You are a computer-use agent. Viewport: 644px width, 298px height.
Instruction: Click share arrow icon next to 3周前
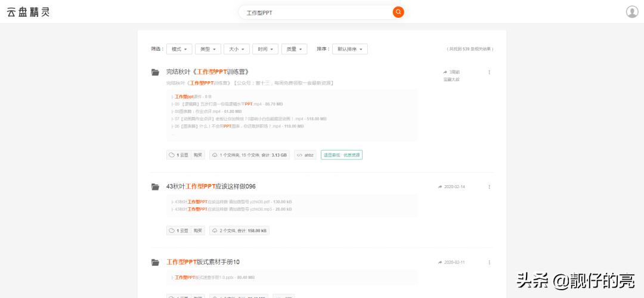click(445, 72)
